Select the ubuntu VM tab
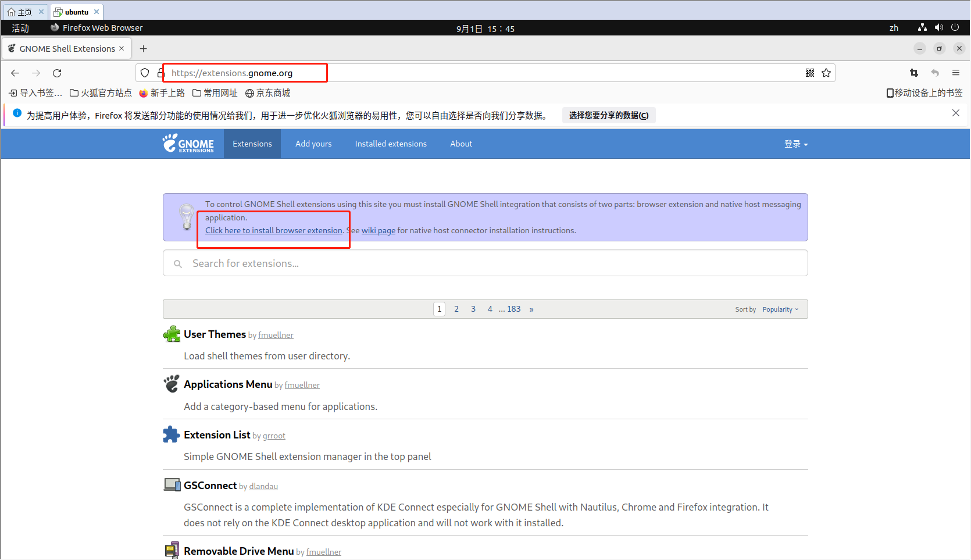This screenshot has height=560, width=971. pos(76,12)
